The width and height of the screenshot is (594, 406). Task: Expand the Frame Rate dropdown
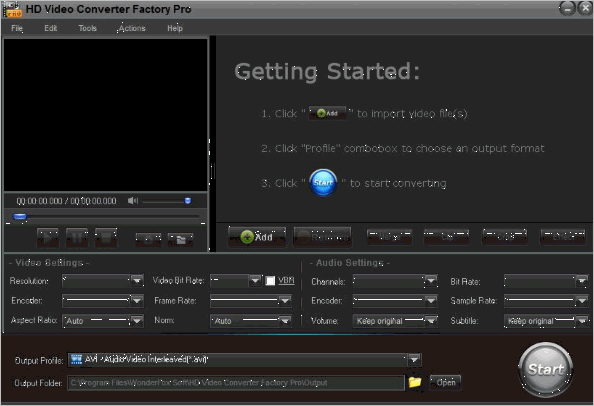point(285,301)
